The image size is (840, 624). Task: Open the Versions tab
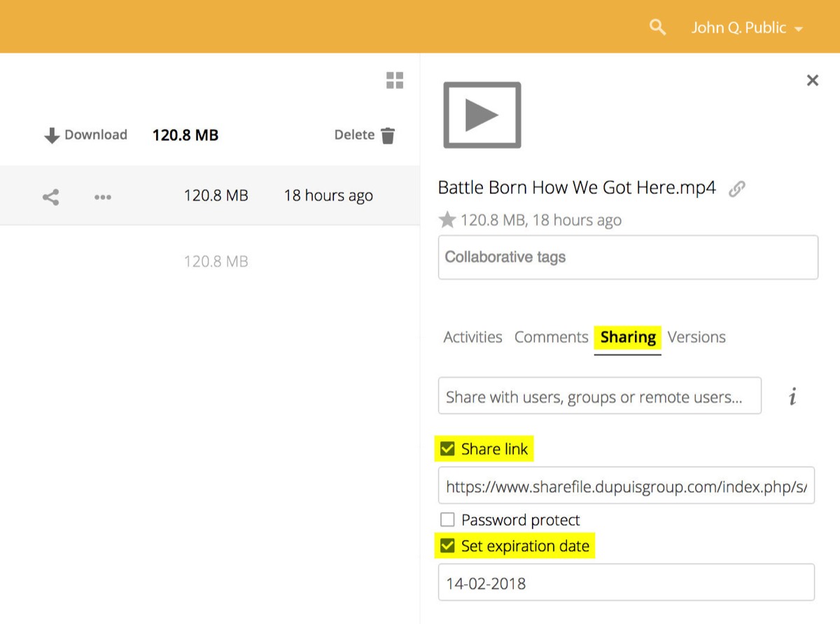coord(696,337)
